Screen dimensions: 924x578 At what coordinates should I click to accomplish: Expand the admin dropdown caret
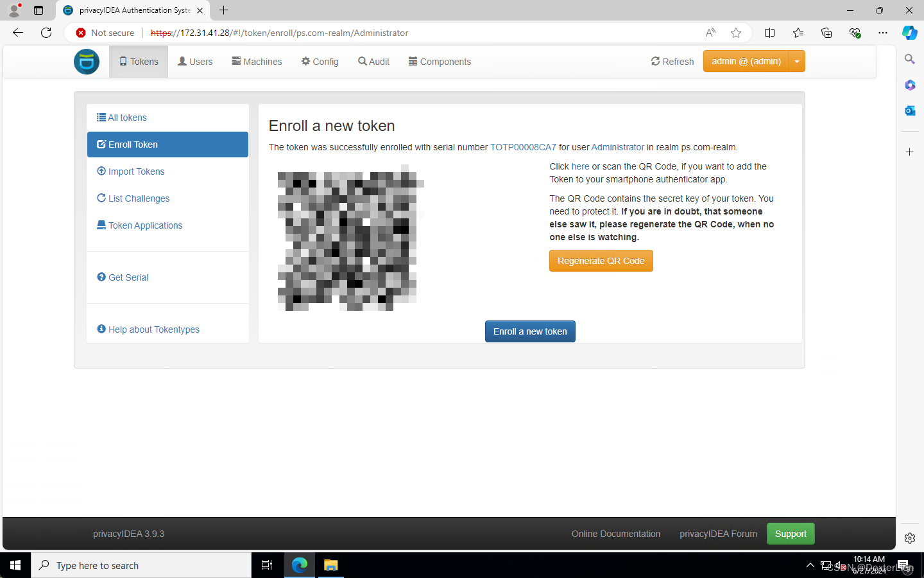pos(797,61)
